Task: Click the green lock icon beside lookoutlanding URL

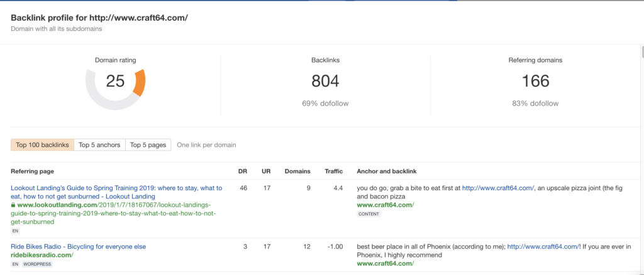Action: click(14, 205)
